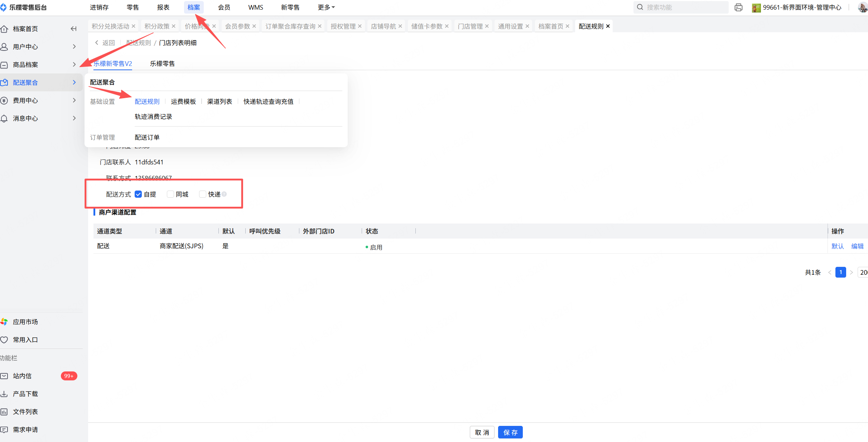The image size is (868, 442).
Task: Click 编辑 link in channel row
Action: click(x=857, y=246)
